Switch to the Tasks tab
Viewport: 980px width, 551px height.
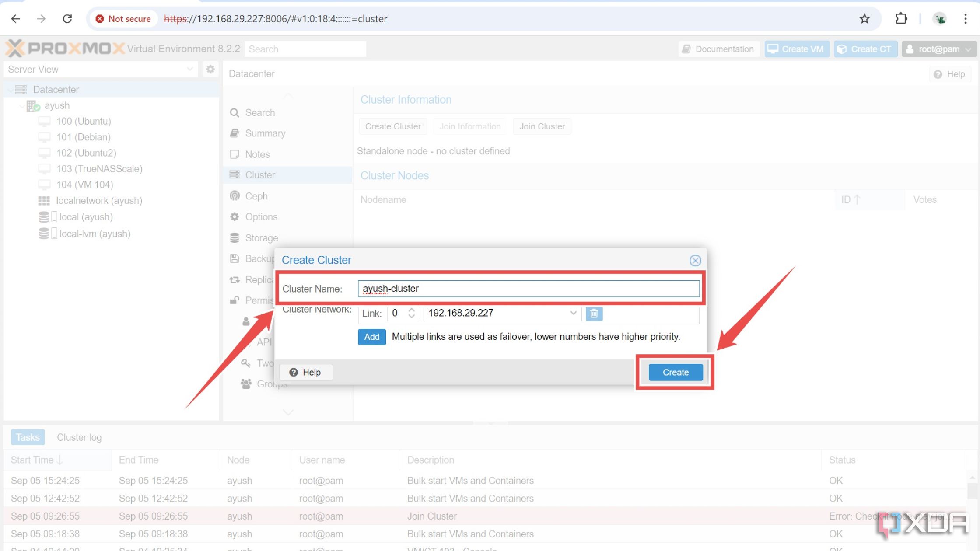[28, 437]
